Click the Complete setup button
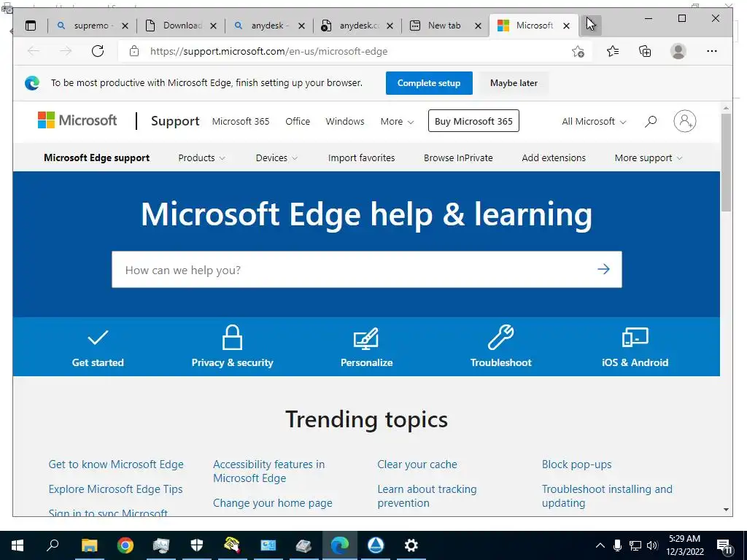Image resolution: width=747 pixels, height=560 pixels. 429,83
